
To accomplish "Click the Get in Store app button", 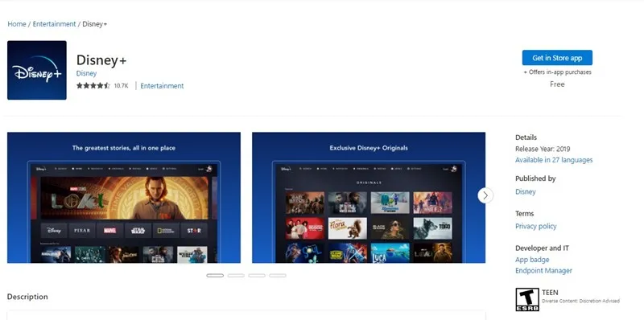I will pyautogui.click(x=557, y=58).
